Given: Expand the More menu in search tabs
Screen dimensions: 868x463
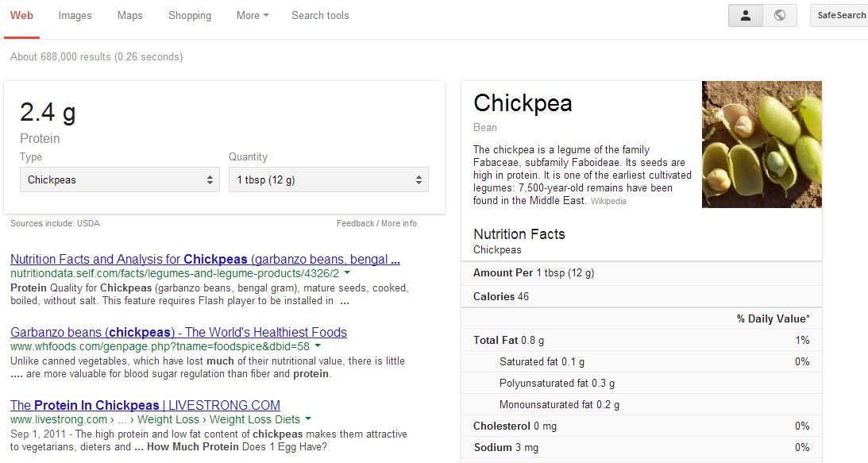Looking at the screenshot, I should click(251, 15).
